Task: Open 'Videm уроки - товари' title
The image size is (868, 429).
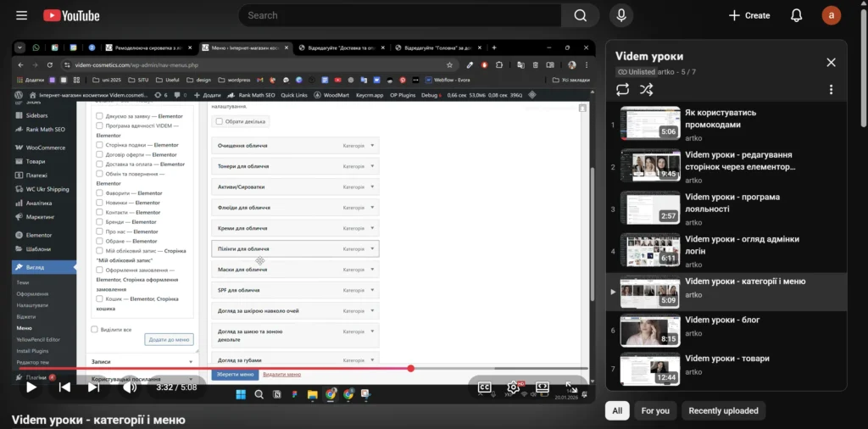Action: coord(727,359)
